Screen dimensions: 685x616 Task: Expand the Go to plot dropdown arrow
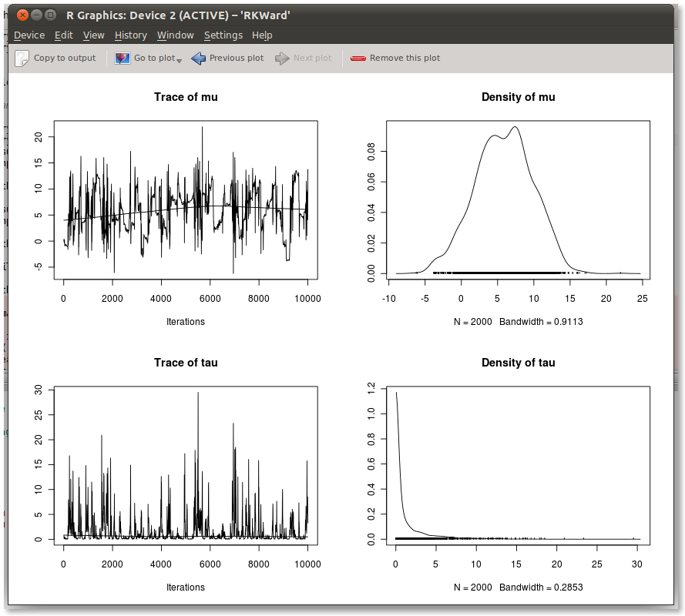[x=180, y=60]
